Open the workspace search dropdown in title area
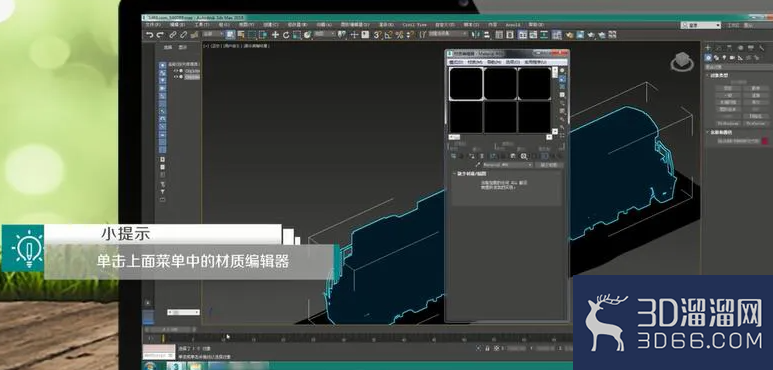The image size is (773, 370). (702, 25)
